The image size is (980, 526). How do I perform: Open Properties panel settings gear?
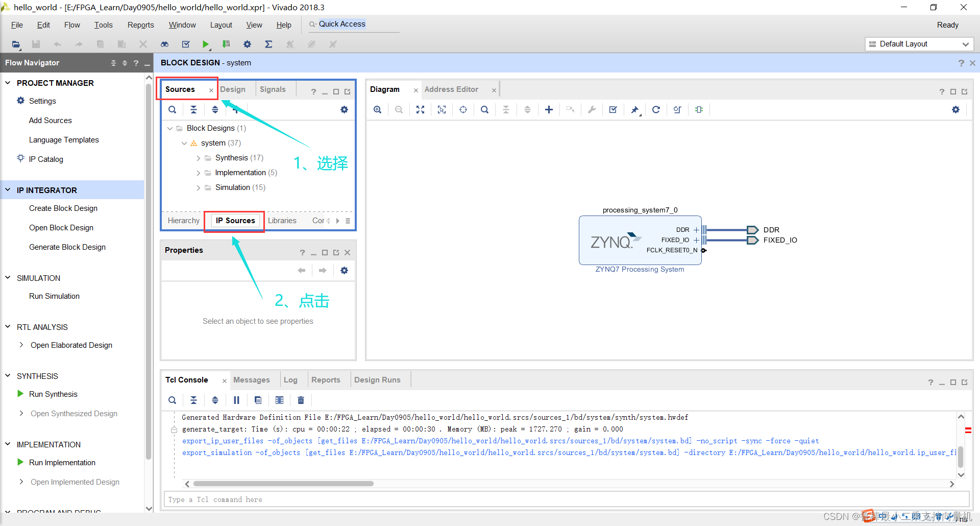tap(344, 271)
